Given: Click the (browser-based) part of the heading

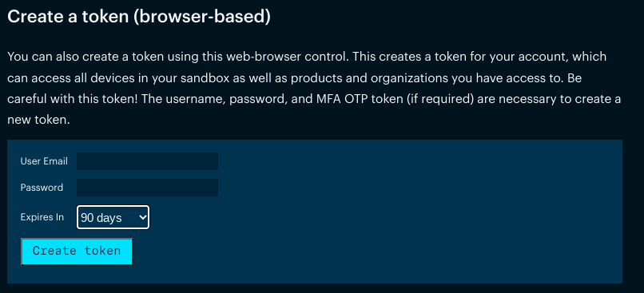Looking at the screenshot, I should pos(201,17).
